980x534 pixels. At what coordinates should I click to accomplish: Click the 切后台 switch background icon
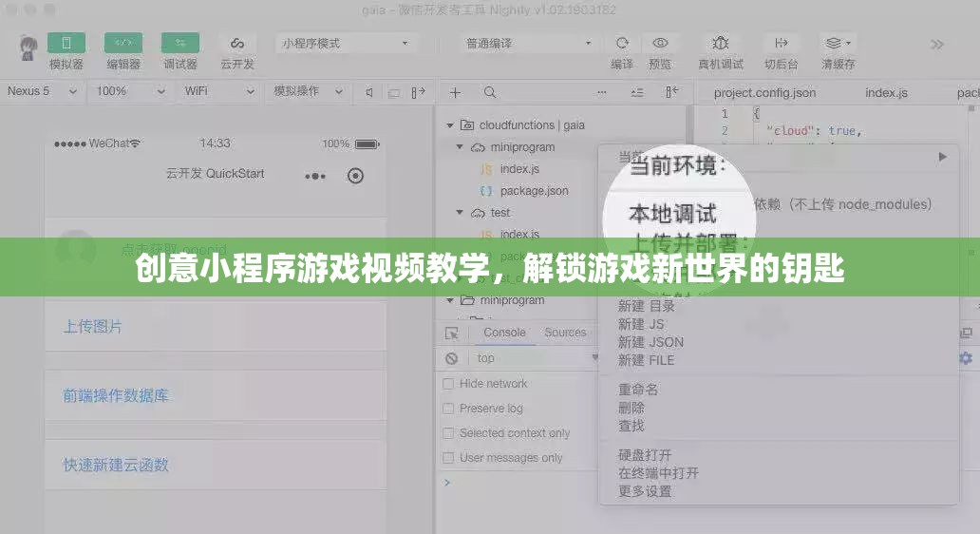coord(782,43)
